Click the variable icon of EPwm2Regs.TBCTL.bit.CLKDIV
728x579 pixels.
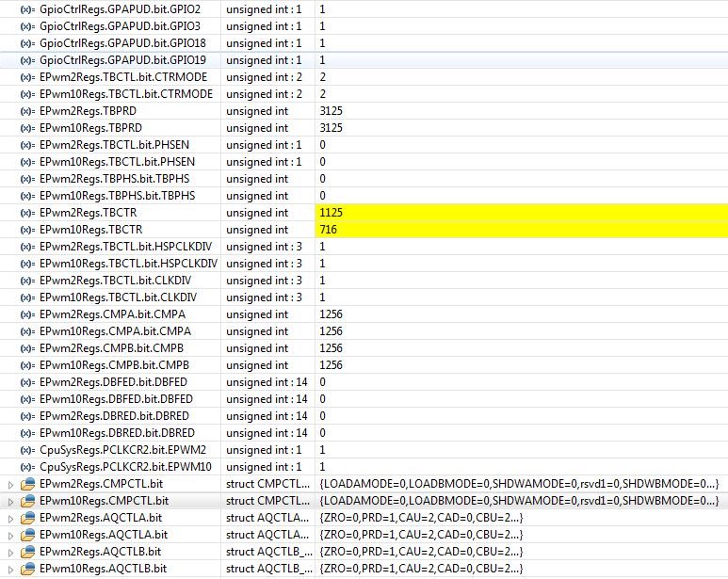point(28,281)
